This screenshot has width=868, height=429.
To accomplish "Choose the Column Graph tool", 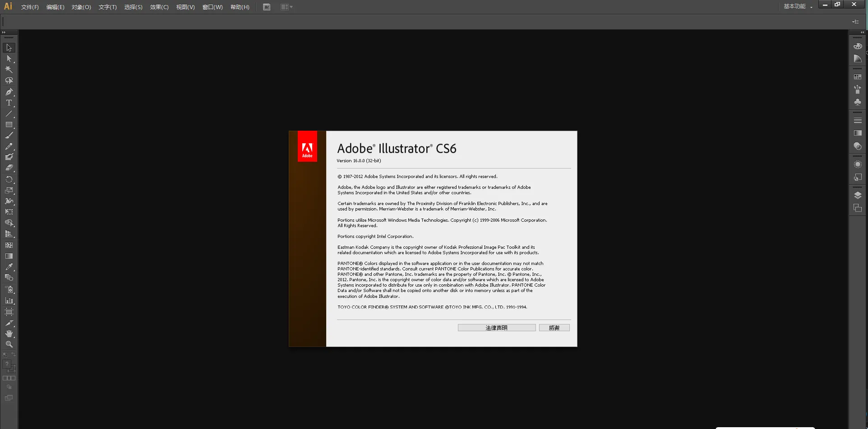I will pyautogui.click(x=9, y=301).
